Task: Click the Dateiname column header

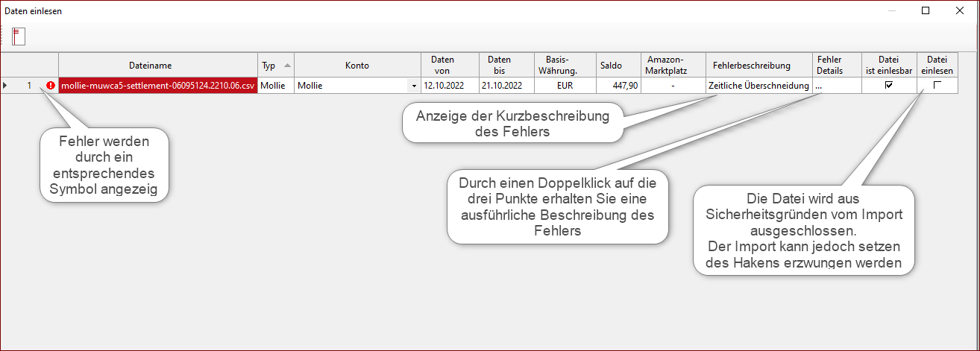Action: (158, 65)
